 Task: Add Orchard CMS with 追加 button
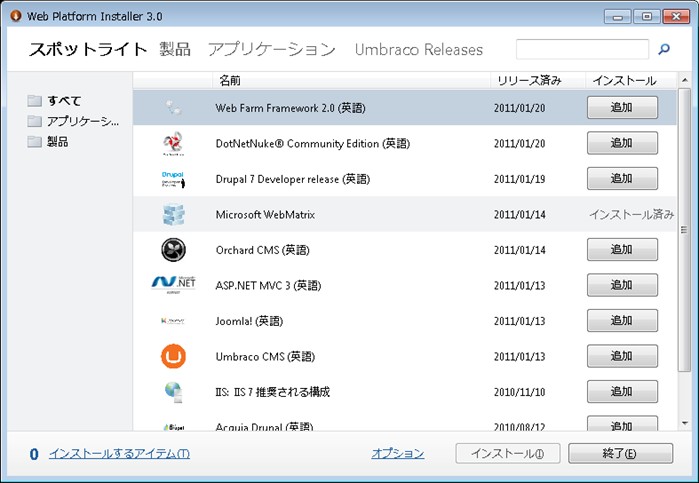622,249
